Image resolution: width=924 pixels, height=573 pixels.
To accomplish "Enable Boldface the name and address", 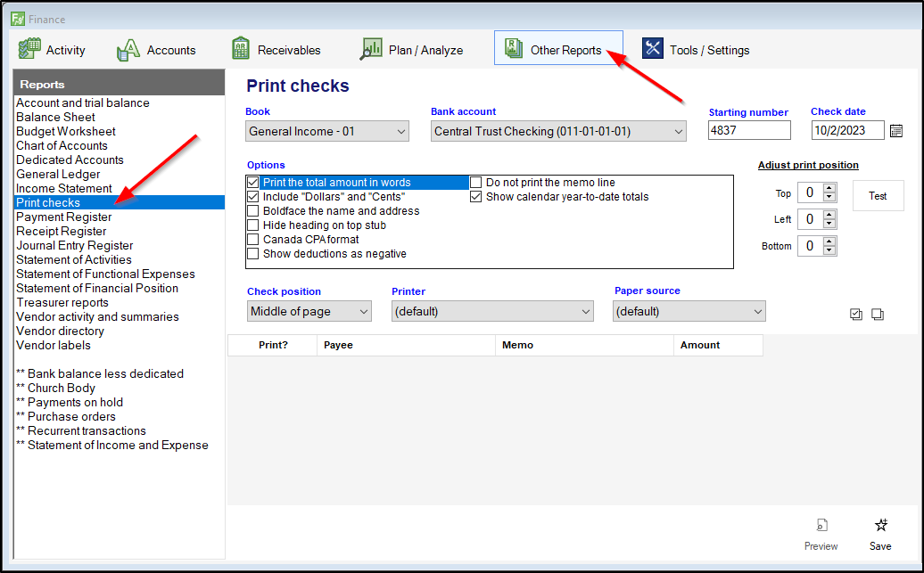I will pyautogui.click(x=253, y=211).
